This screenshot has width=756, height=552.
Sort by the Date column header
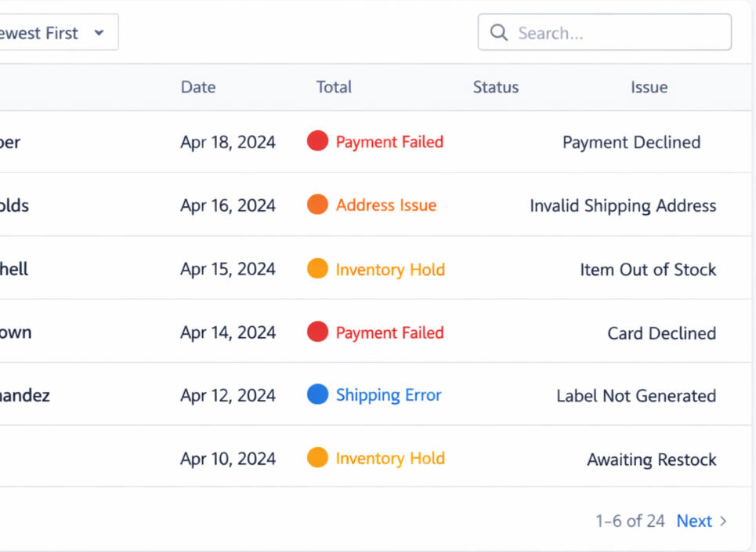pyautogui.click(x=197, y=87)
